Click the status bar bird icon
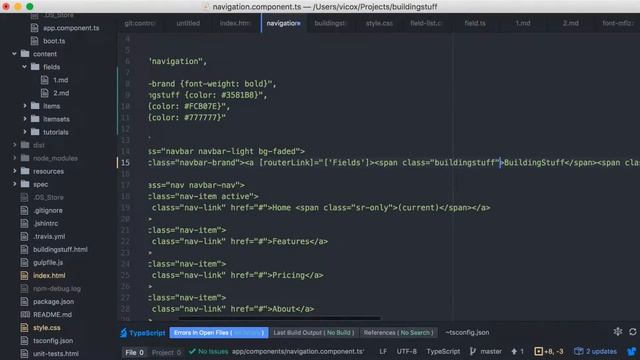This screenshot has height=360, width=640. pos(632,351)
